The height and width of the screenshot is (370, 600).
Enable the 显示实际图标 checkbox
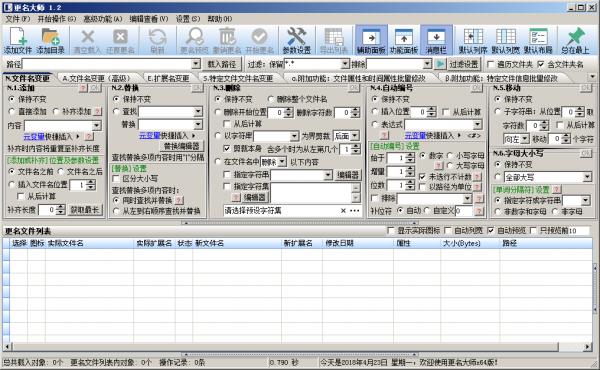click(x=391, y=230)
